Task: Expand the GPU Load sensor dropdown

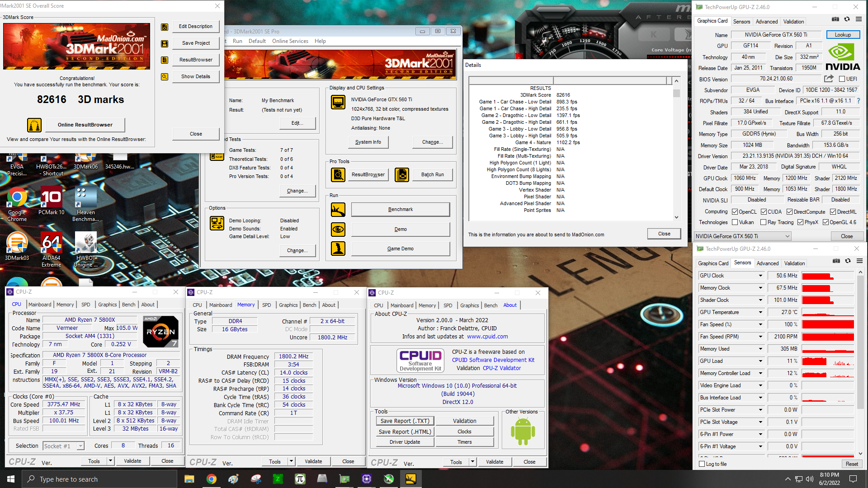Action: point(760,361)
